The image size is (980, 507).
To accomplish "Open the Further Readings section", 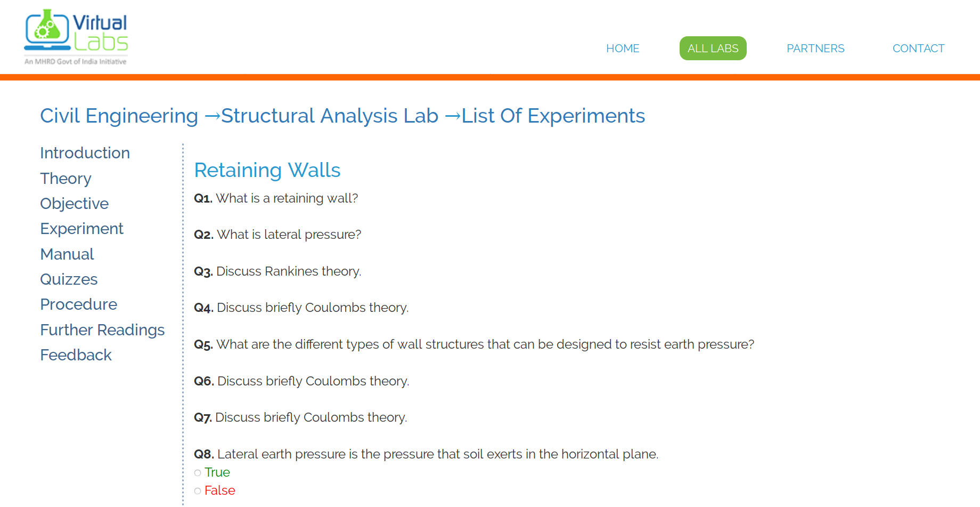I will click(x=102, y=330).
